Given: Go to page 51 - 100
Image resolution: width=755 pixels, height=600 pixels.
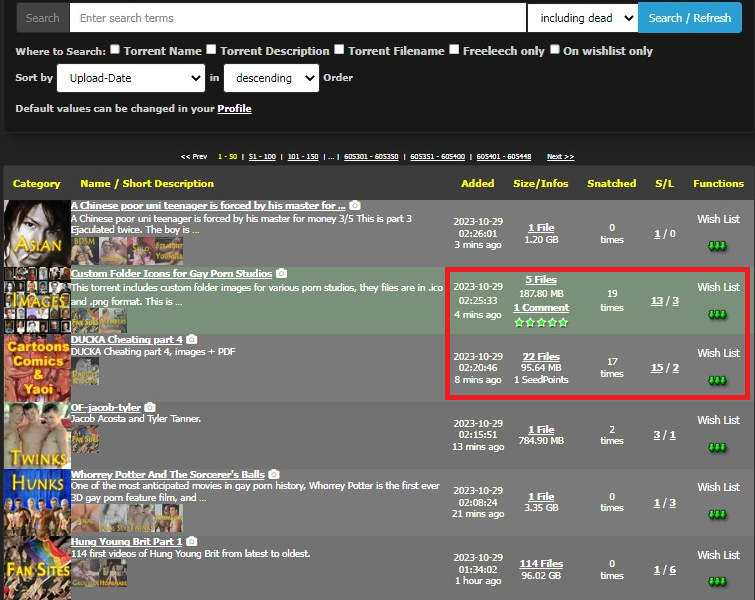Looking at the screenshot, I should [262, 157].
